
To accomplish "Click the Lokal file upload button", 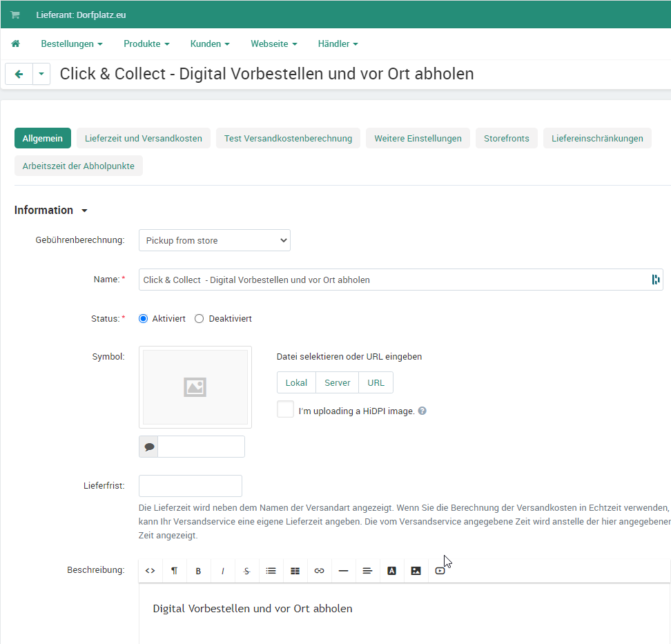I will 297,382.
